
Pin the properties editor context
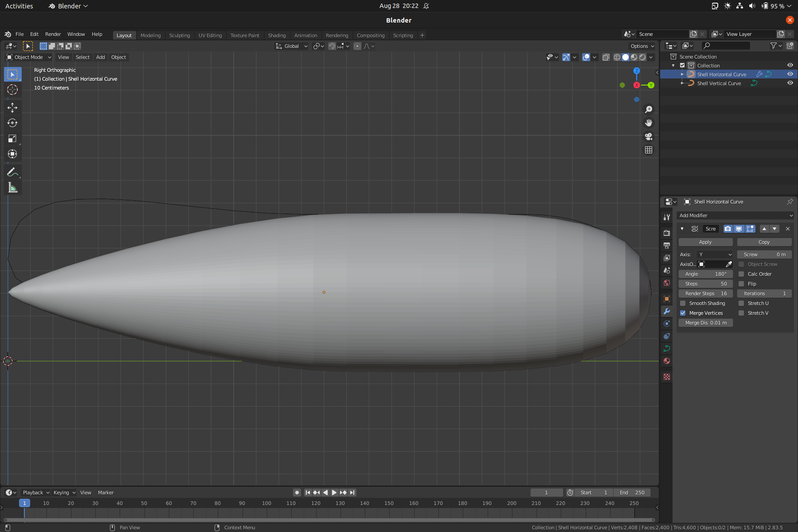pos(790,202)
